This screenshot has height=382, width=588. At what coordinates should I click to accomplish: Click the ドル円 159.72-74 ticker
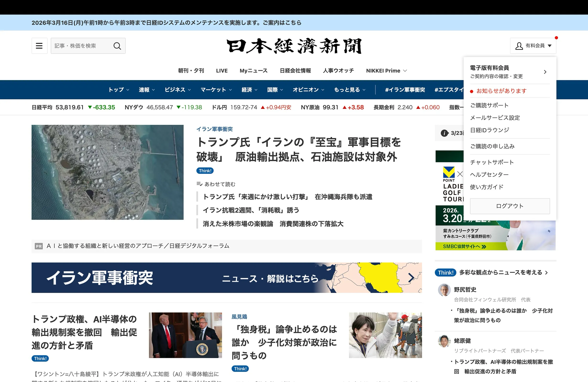click(251, 107)
